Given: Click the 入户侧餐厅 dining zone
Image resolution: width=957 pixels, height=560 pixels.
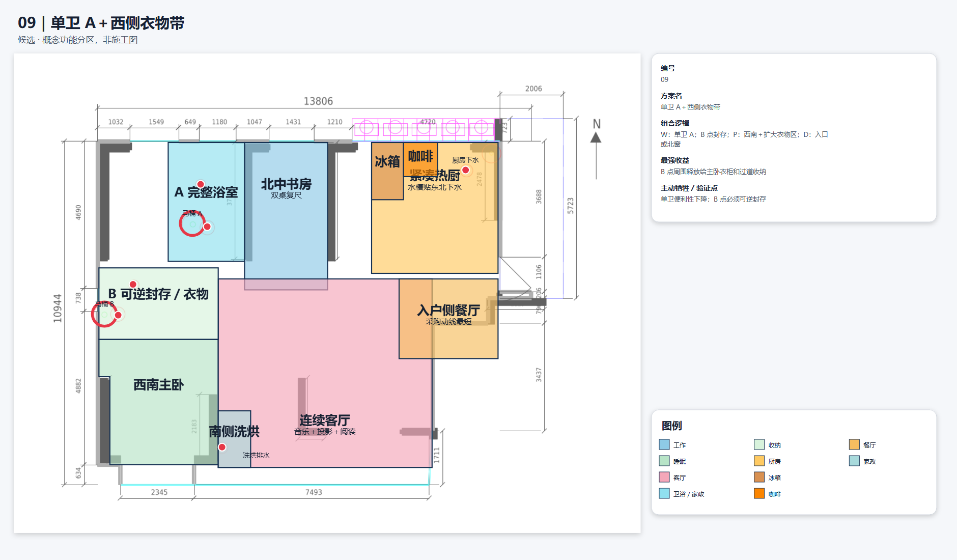Looking at the screenshot, I should point(448,318).
